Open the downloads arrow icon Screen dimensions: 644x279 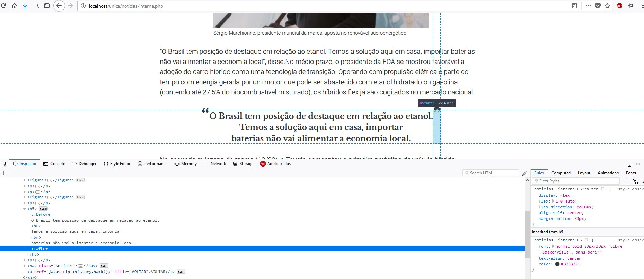point(25,6)
